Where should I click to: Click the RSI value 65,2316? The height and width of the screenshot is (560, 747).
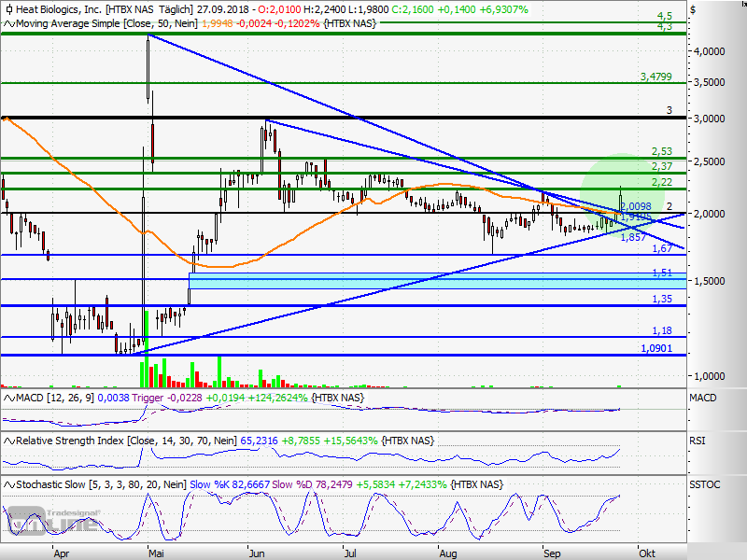259,441
